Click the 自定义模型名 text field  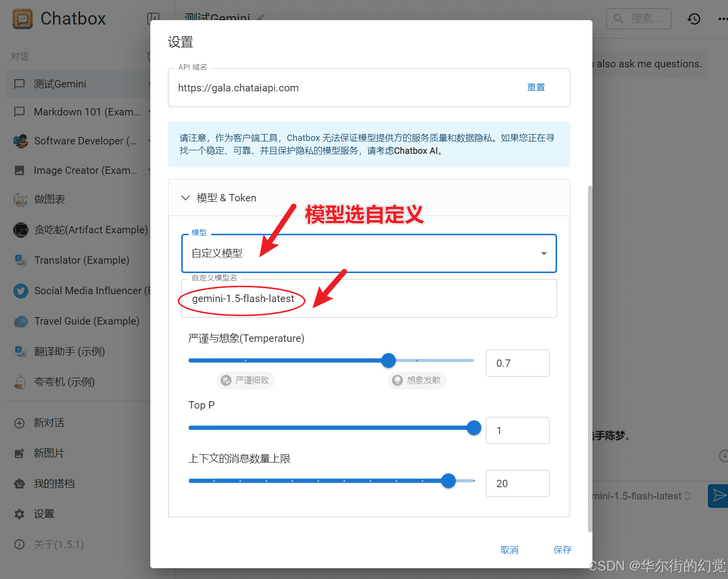369,299
